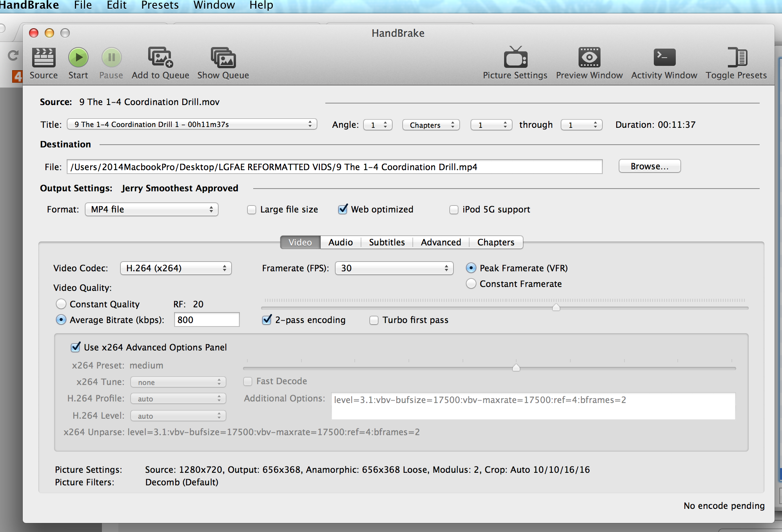The width and height of the screenshot is (782, 532).
Task: Click the Additional Options text field
Action: click(x=533, y=406)
